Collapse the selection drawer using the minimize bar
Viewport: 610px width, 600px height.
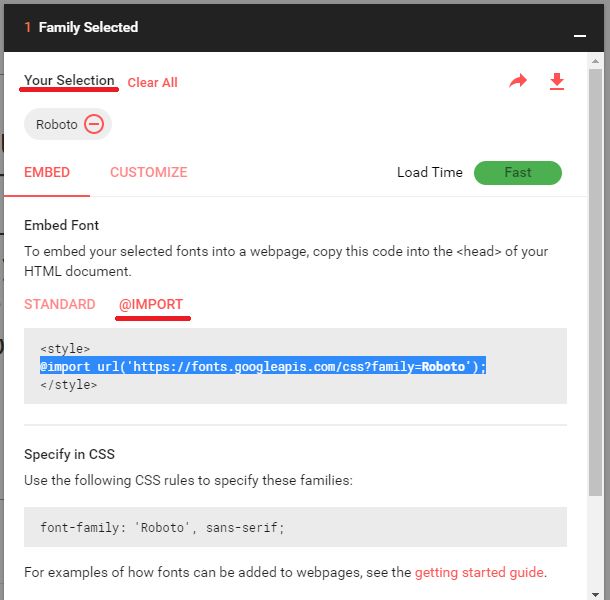point(579,35)
